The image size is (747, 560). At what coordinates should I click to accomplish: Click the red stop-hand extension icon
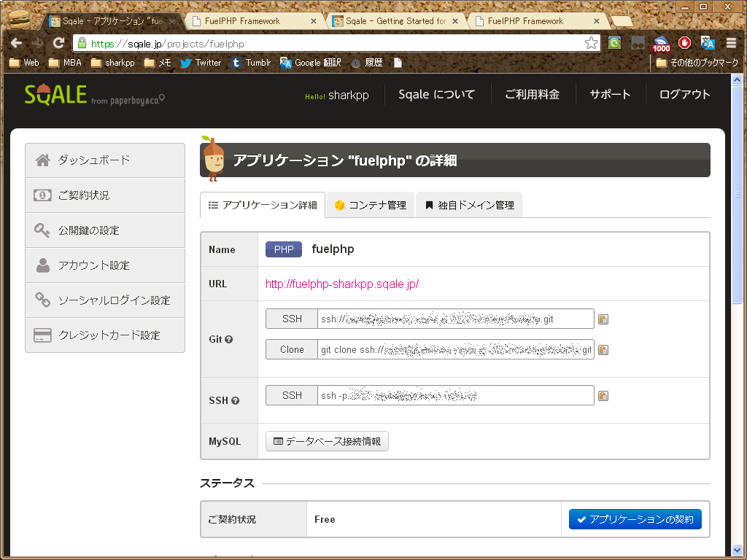click(684, 43)
